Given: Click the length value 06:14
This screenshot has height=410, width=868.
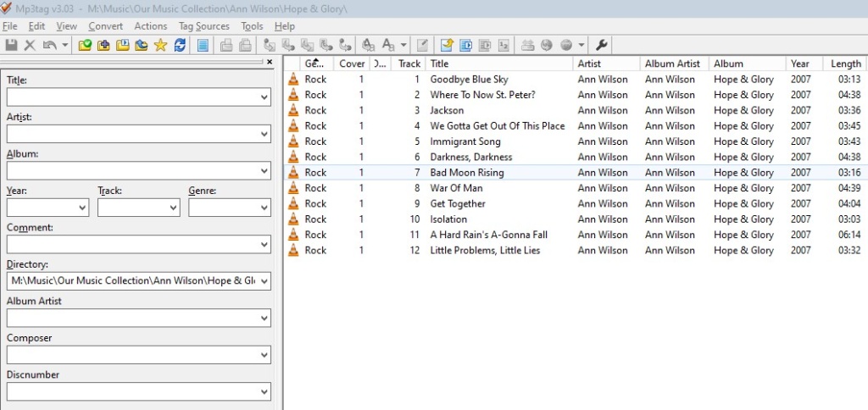Looking at the screenshot, I should (x=849, y=235).
